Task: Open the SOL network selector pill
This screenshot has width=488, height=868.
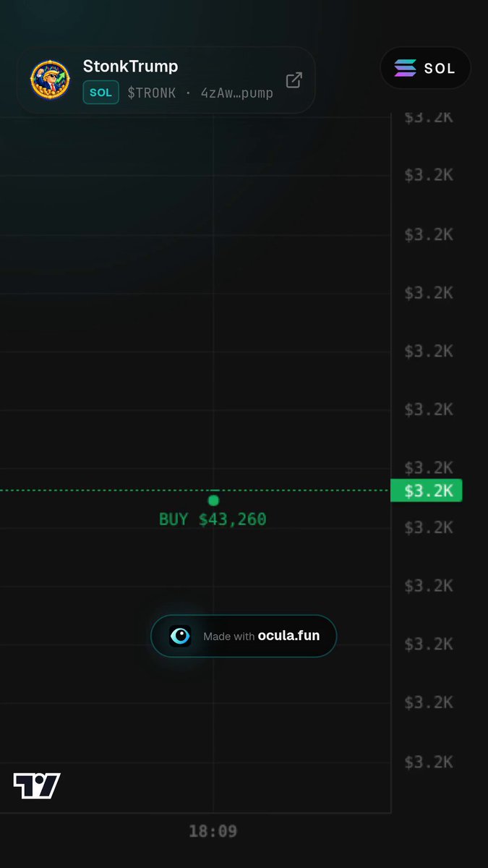Action: [425, 69]
